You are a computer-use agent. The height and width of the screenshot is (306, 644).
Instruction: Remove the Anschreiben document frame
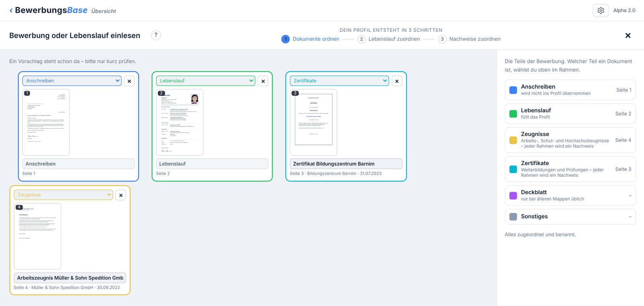coord(129,81)
